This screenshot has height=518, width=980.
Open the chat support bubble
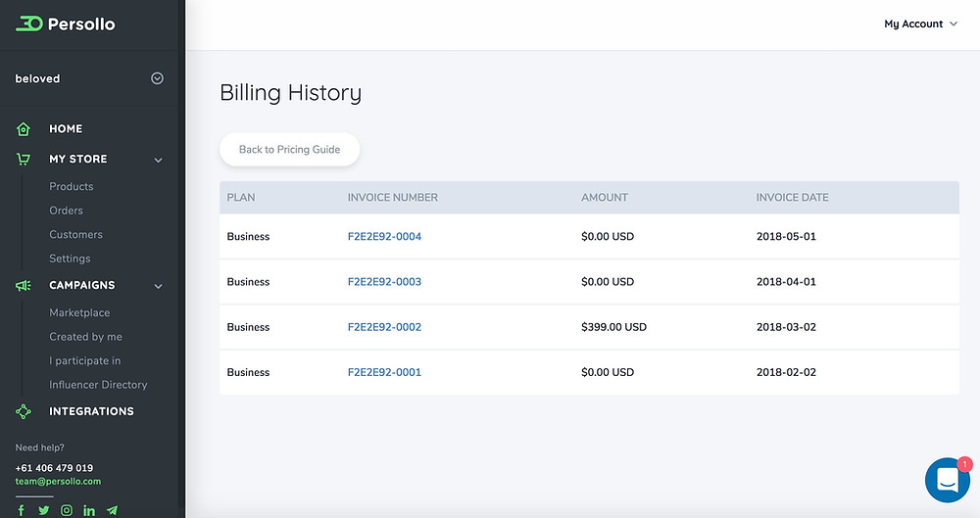[x=948, y=480]
